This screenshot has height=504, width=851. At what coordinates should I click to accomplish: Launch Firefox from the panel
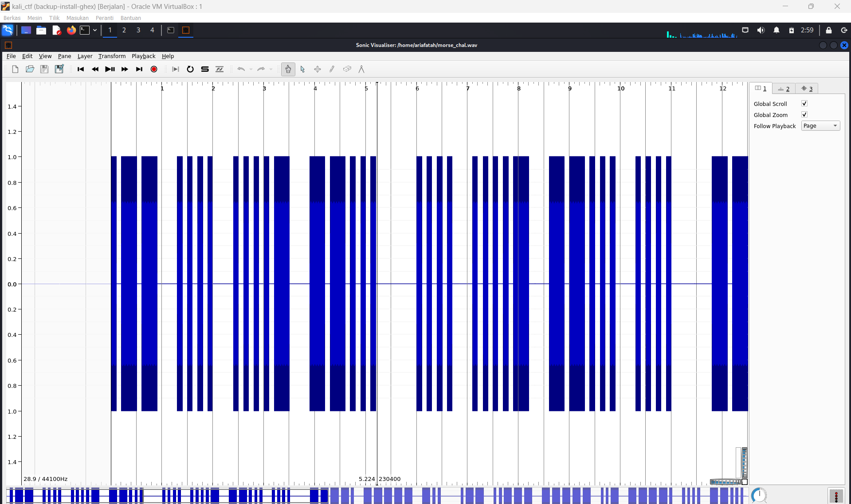click(x=71, y=30)
